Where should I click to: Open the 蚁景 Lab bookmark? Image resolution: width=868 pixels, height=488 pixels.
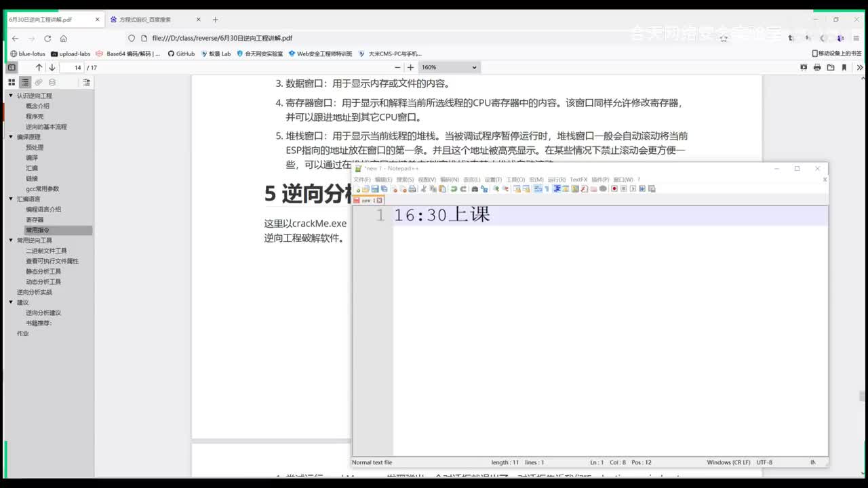216,54
